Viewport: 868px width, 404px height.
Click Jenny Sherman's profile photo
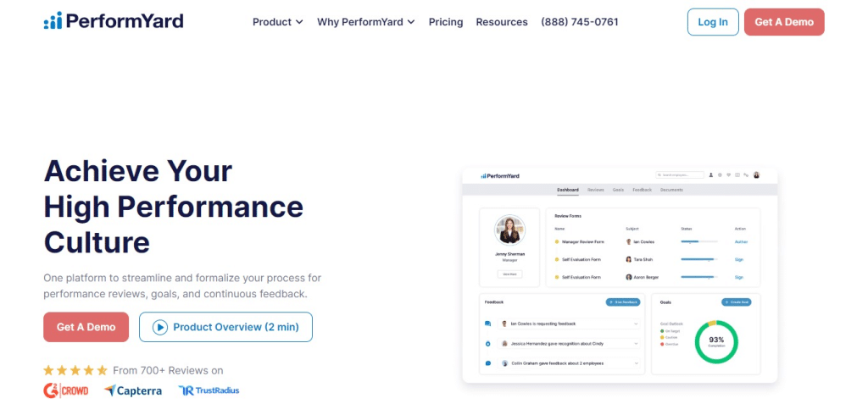tap(509, 230)
